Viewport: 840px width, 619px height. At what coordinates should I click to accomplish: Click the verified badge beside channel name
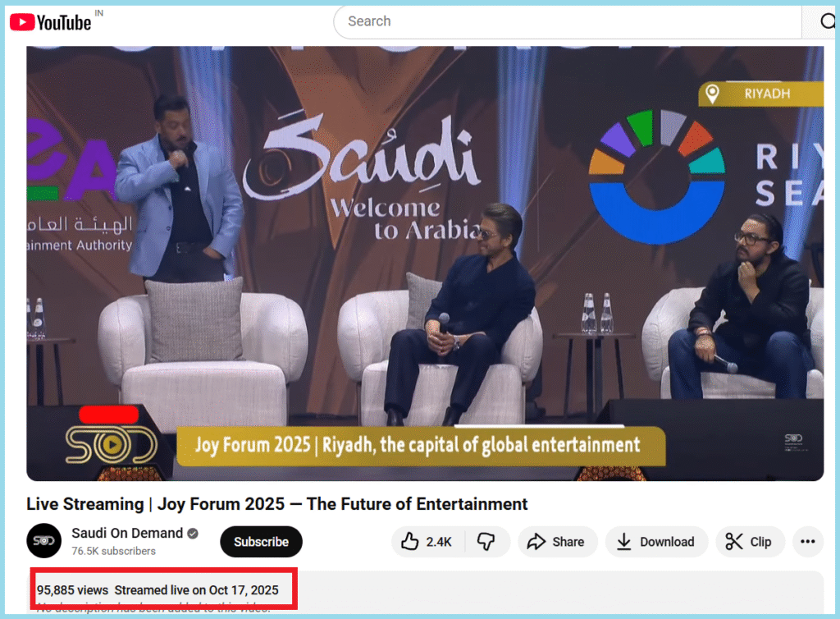coord(193,534)
